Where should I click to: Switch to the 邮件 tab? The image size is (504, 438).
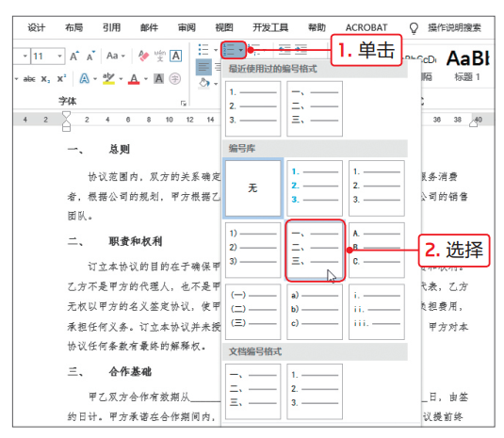[x=149, y=28]
